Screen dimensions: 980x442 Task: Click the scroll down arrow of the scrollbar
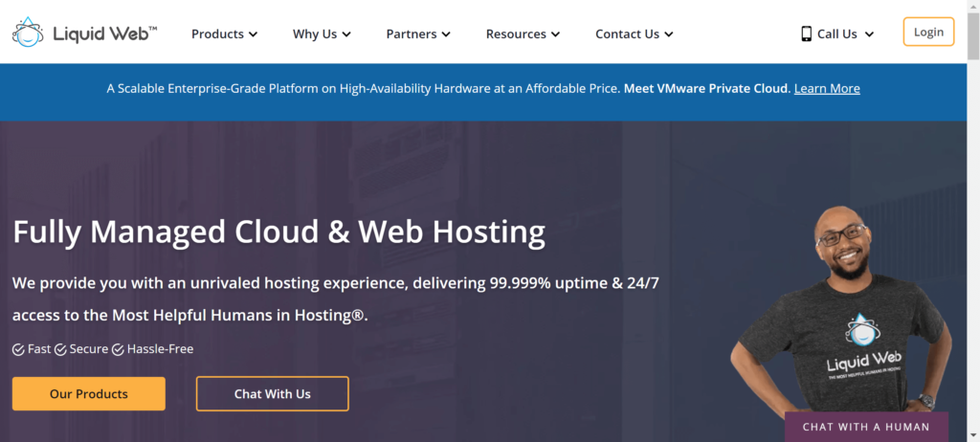click(x=973, y=435)
